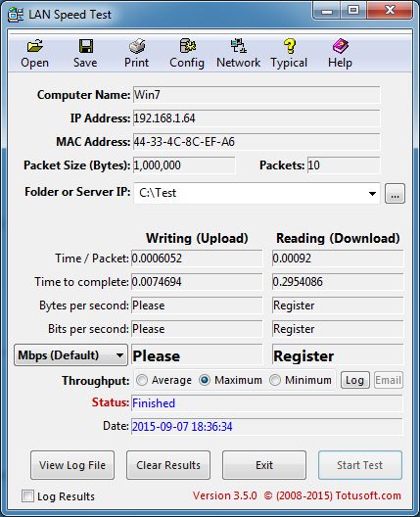
Task: Click the Save floppy disk icon
Action: click(x=86, y=46)
